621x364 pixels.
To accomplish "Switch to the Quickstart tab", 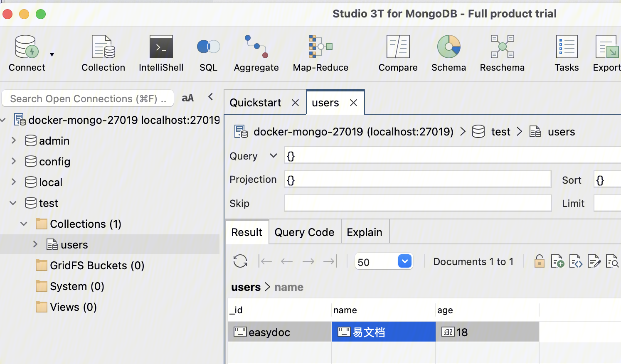I will (x=255, y=103).
